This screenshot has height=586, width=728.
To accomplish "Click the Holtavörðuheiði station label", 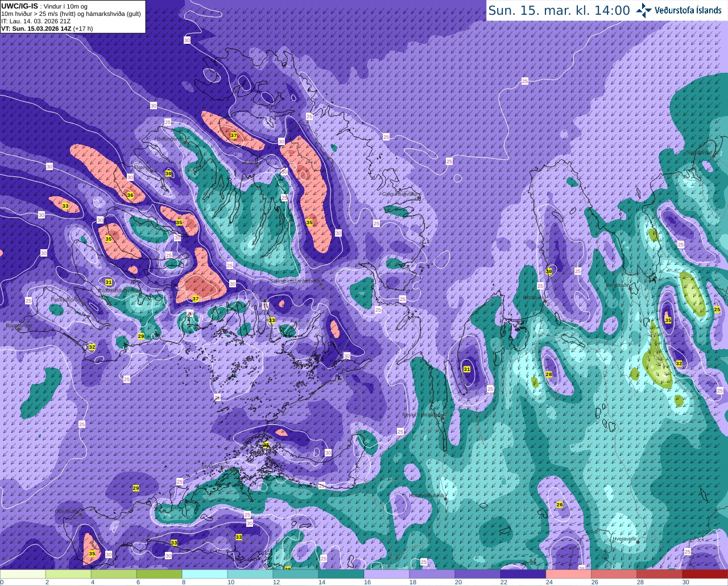I will (x=427, y=496).
